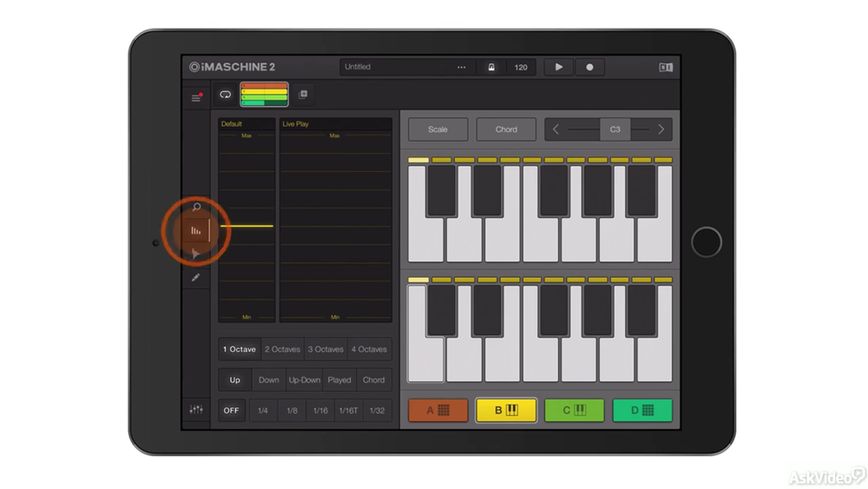Tap the Chord button
Viewport: 868px width, 489px height.
point(506,129)
